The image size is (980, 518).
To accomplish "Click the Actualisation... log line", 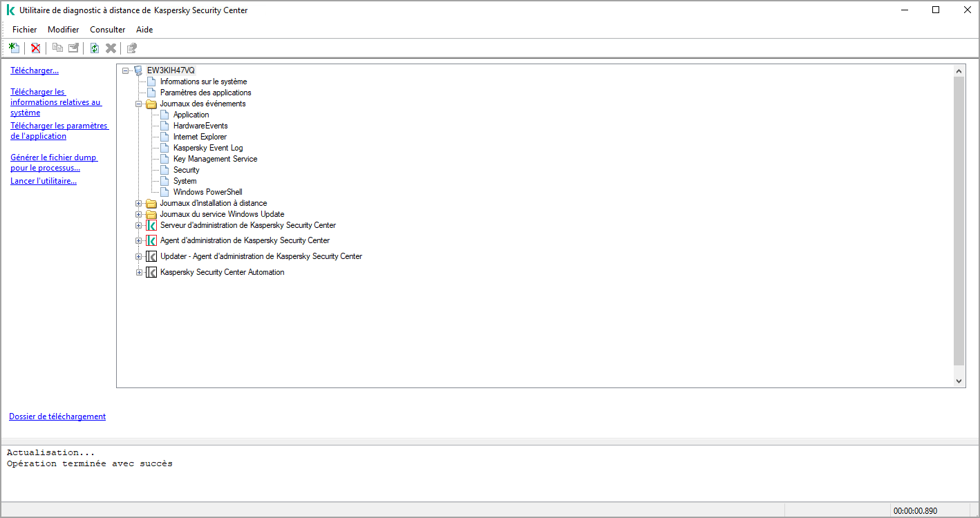I will 50,452.
